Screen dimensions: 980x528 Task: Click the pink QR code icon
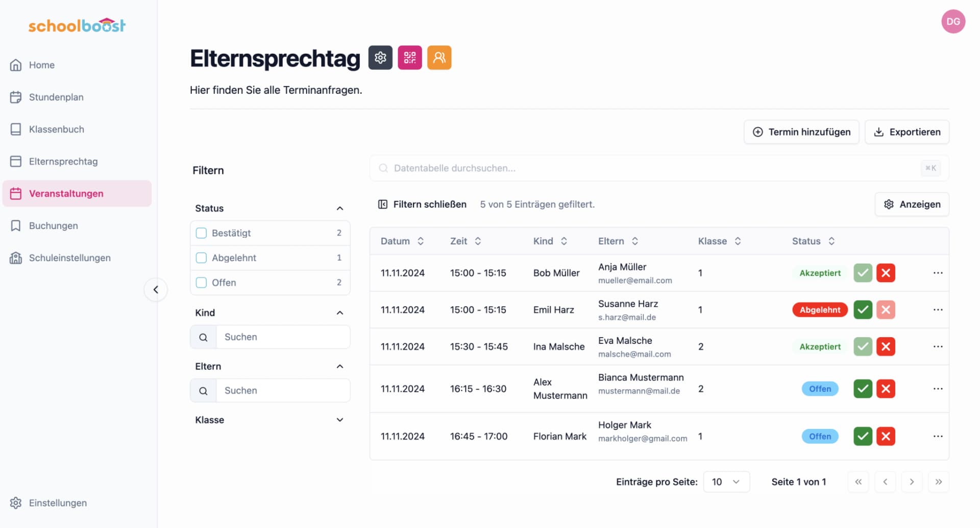[x=409, y=58]
